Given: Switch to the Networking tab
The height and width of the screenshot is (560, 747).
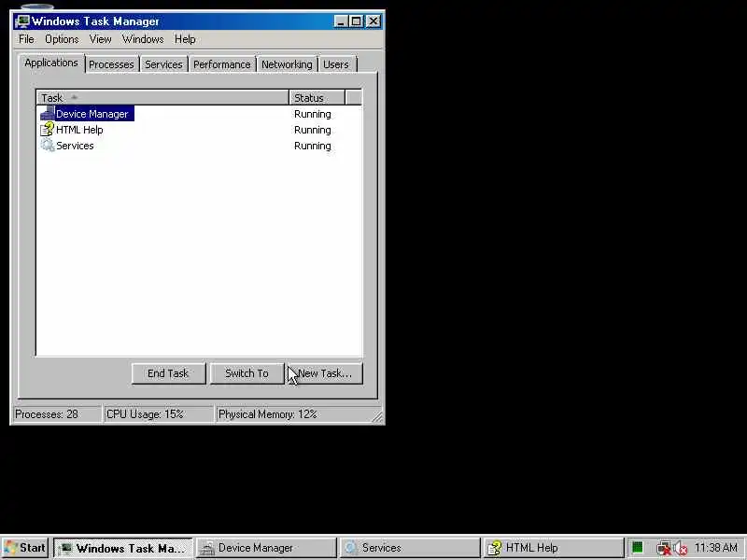Looking at the screenshot, I should (287, 64).
